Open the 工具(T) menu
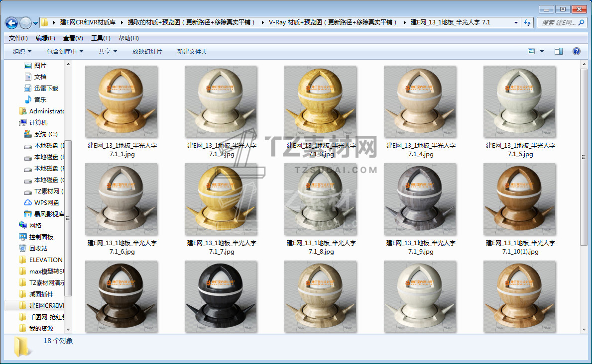 [x=100, y=38]
